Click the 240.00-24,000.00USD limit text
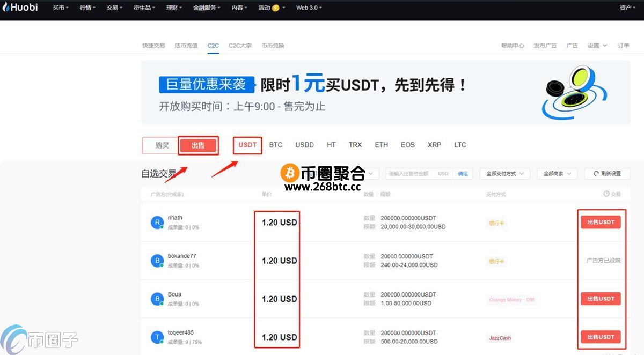The width and height of the screenshot is (644, 355). point(409,265)
